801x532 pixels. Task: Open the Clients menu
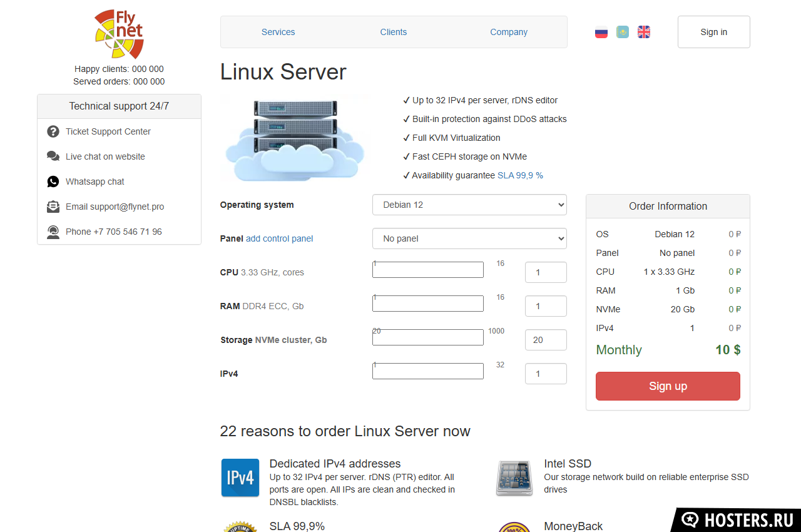coord(394,32)
